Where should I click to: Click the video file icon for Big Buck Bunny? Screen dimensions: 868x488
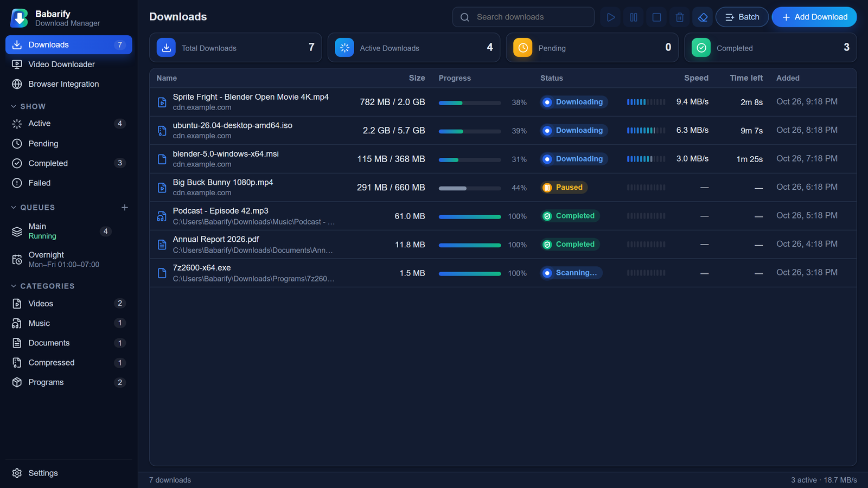162,188
